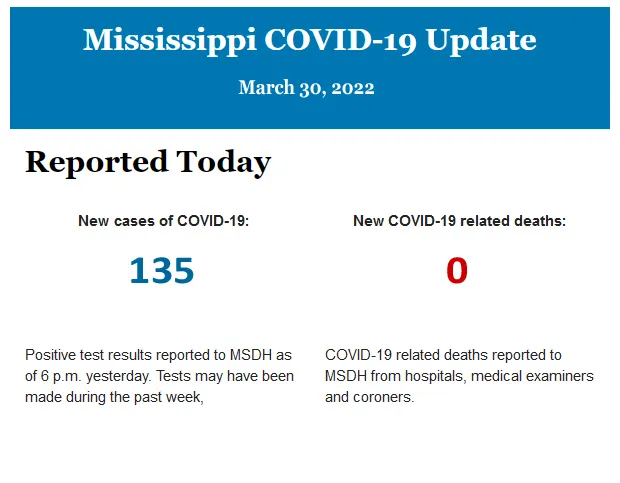Click the "Reported Today" heading

[x=147, y=162]
